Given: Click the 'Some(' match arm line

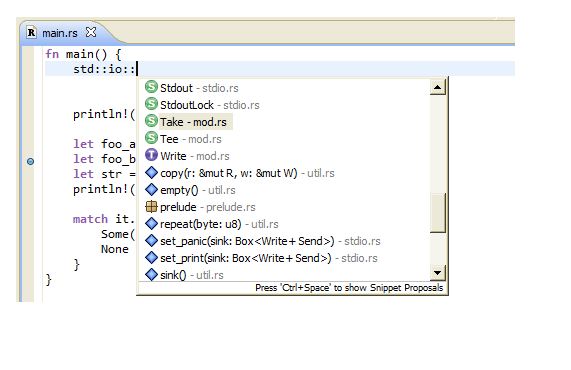Looking at the screenshot, I should click(x=118, y=234).
